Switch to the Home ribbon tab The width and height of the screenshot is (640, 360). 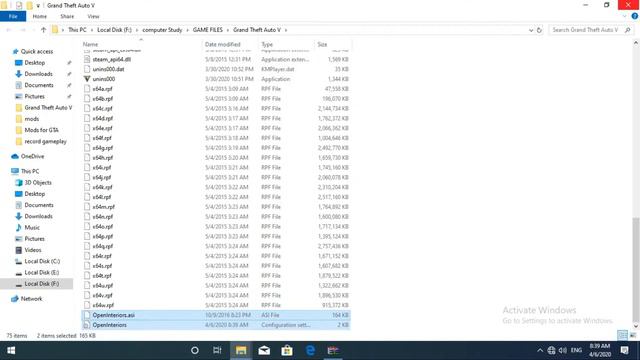40,16
